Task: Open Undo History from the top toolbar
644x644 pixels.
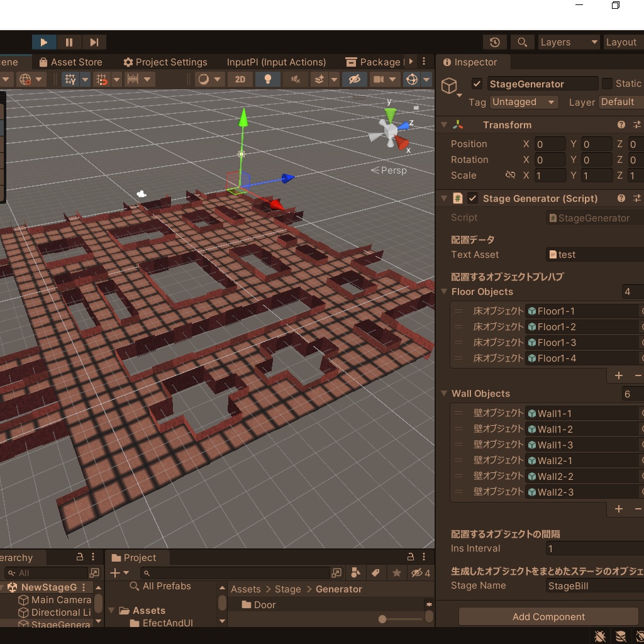Action: [x=495, y=42]
